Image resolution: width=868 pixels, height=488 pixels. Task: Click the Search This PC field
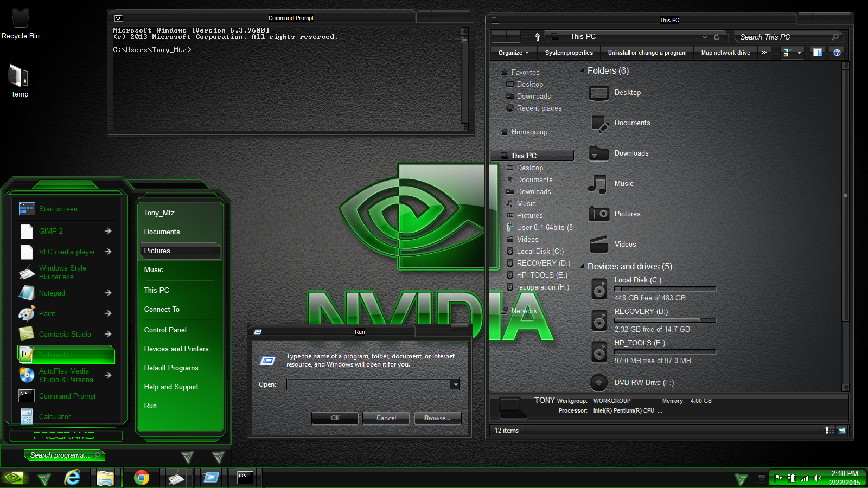pos(789,37)
